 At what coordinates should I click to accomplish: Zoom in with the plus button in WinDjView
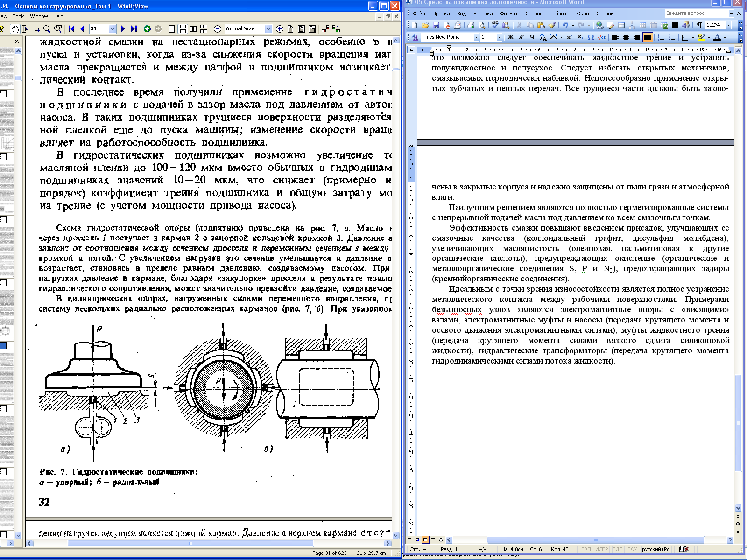coord(280,29)
